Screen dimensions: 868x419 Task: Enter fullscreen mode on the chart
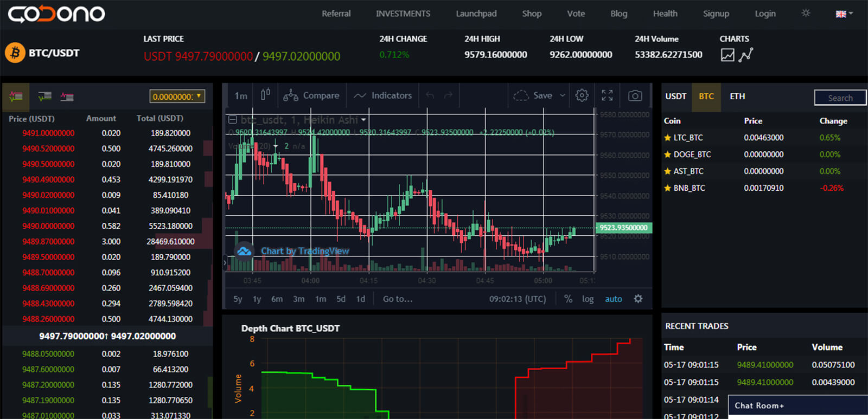click(x=607, y=96)
